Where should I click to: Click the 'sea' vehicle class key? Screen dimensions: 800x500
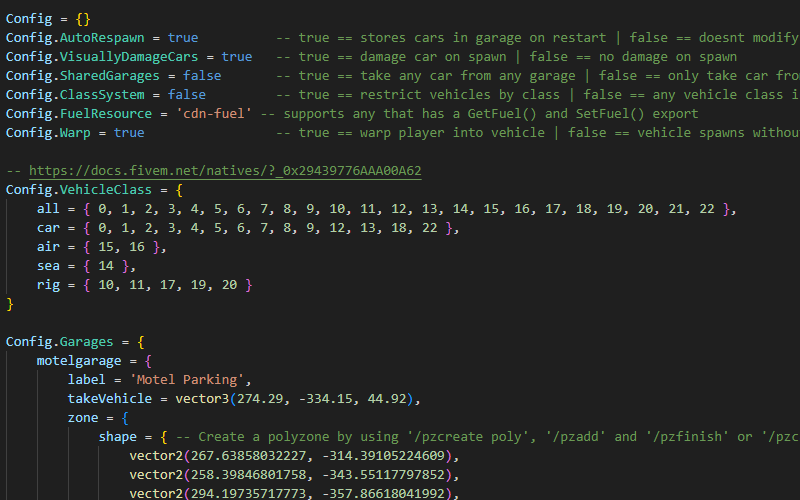click(x=48, y=266)
